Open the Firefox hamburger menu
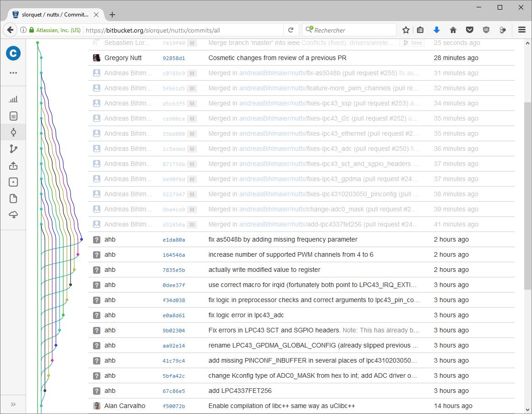Image resolution: width=532 pixels, height=414 pixels. tap(521, 30)
